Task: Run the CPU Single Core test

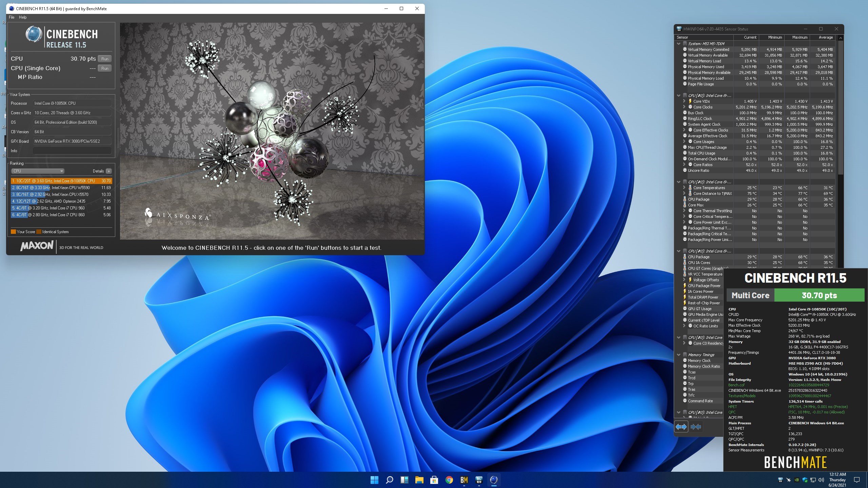Action: 105,68
